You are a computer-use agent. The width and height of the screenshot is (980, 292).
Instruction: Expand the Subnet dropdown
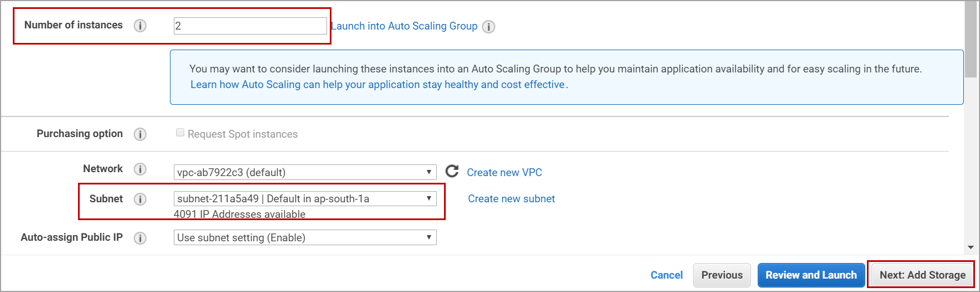[305, 199]
